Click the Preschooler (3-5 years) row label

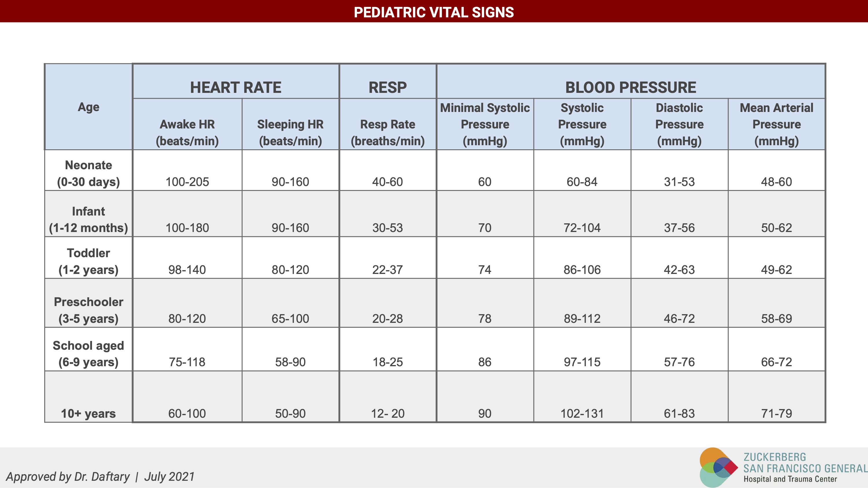88,310
